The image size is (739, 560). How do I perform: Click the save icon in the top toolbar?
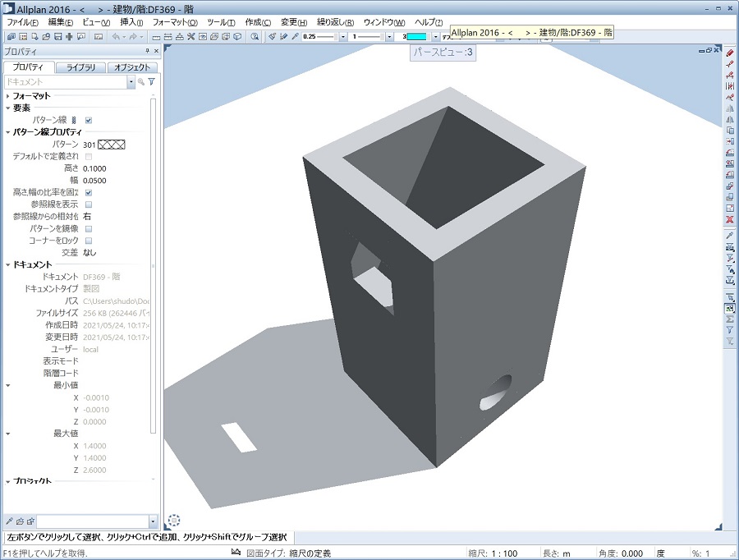pyautogui.click(x=57, y=37)
